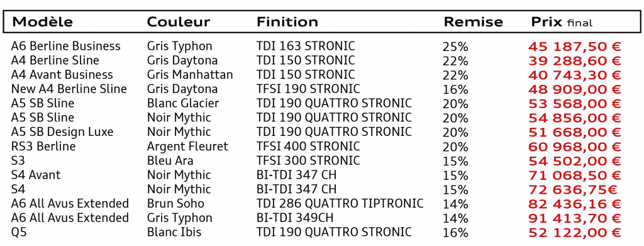
Task: Click the Modèle column header
Action: pos(43,22)
